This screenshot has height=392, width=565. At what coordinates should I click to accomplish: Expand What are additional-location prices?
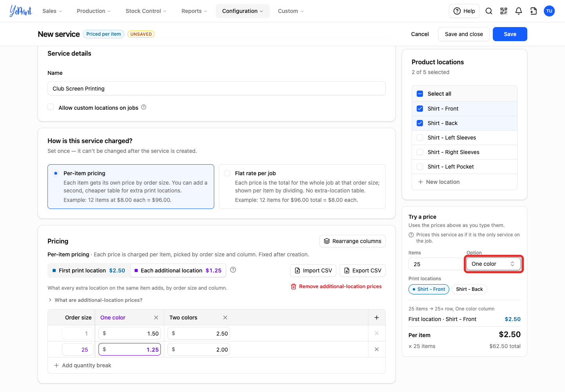[x=95, y=300]
